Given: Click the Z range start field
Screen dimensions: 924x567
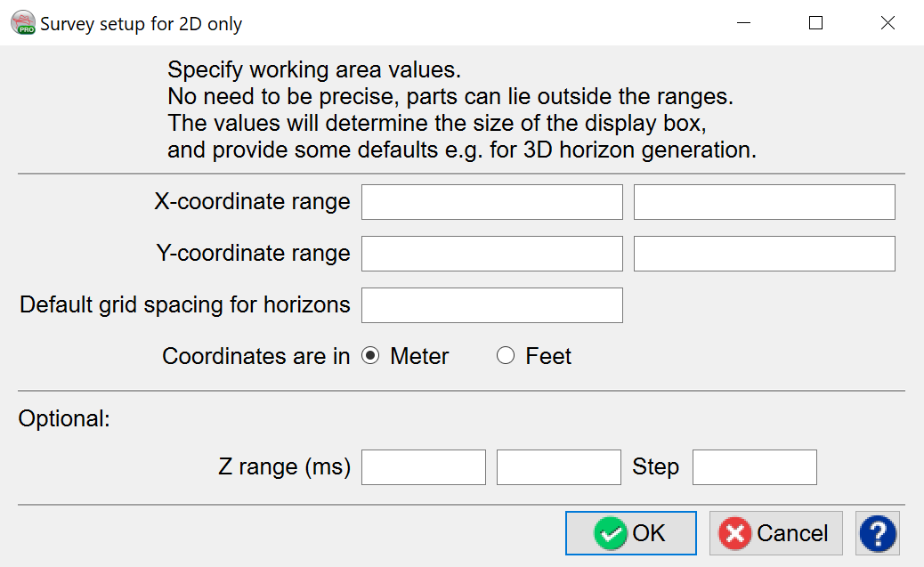Looking at the screenshot, I should 424,467.
